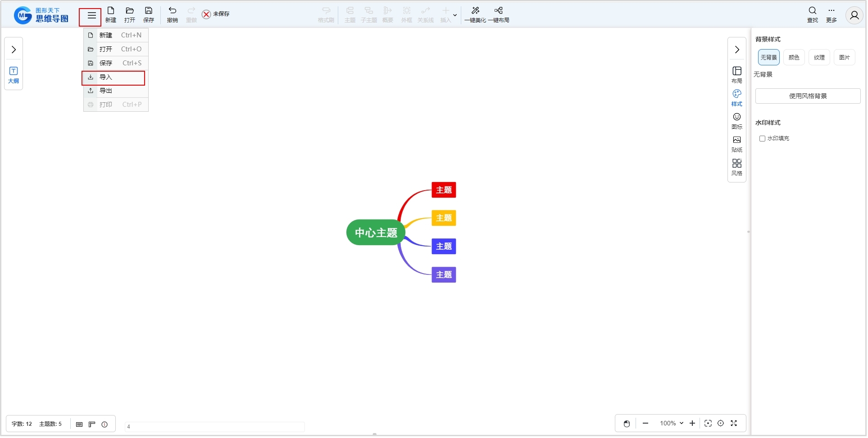Click the 主题数: 5 topic count

(50, 424)
